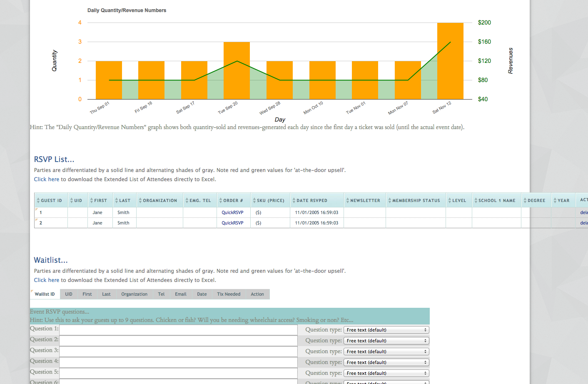
Task: Sort RSVP list by First column
Action: pos(100,200)
